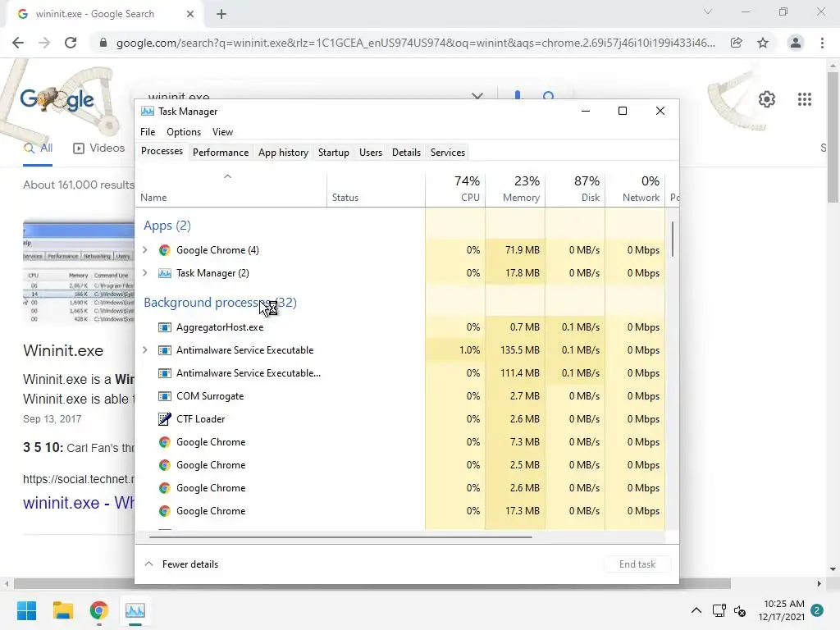The width and height of the screenshot is (840, 630).
Task: Click icon of Google Chrome process using 7.3 MB
Action: (164, 442)
